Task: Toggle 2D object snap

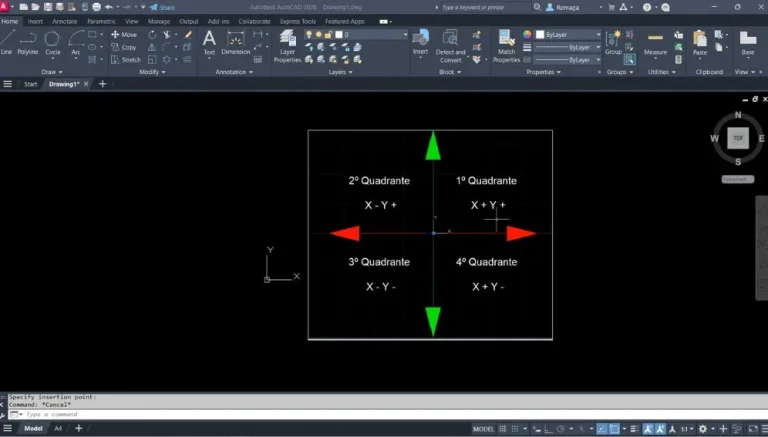Action: [x=614, y=429]
